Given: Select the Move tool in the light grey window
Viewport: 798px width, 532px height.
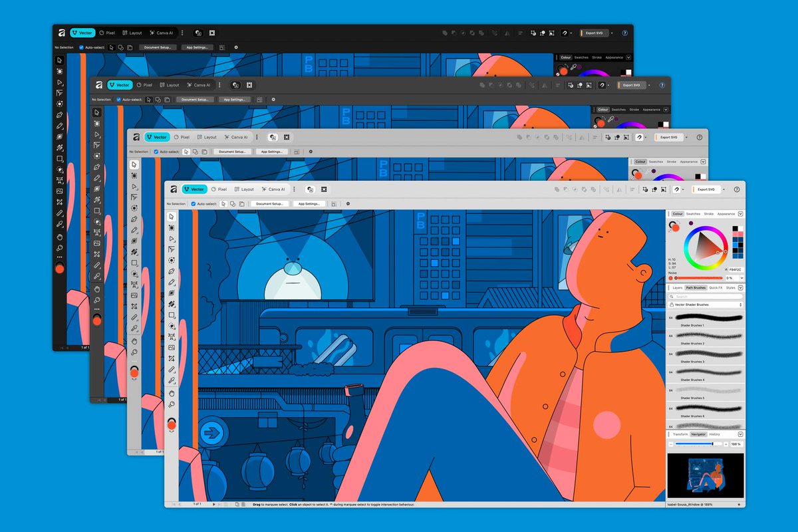Looking at the screenshot, I should [x=134, y=164].
